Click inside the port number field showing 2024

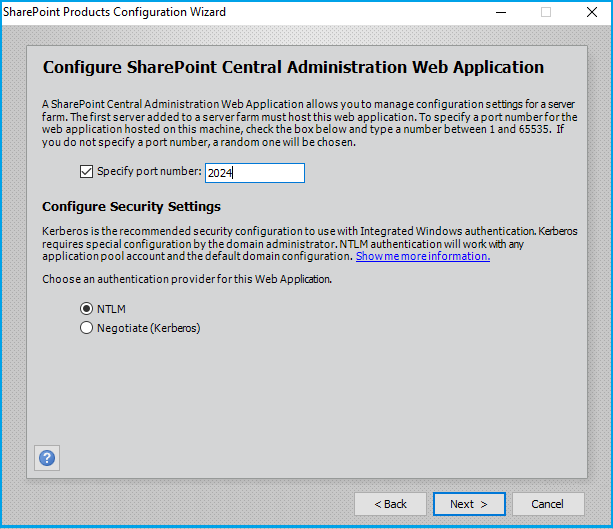(254, 173)
